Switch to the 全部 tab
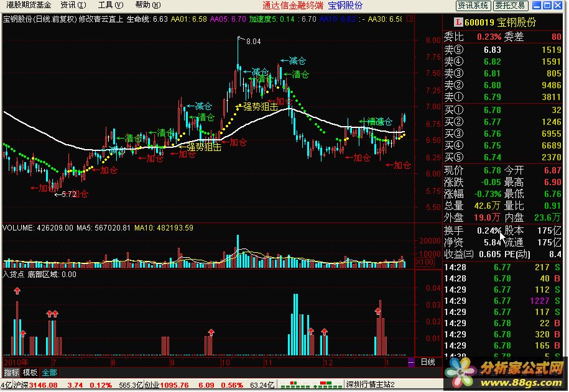Image resolution: width=569 pixels, height=392 pixels. 49,372
